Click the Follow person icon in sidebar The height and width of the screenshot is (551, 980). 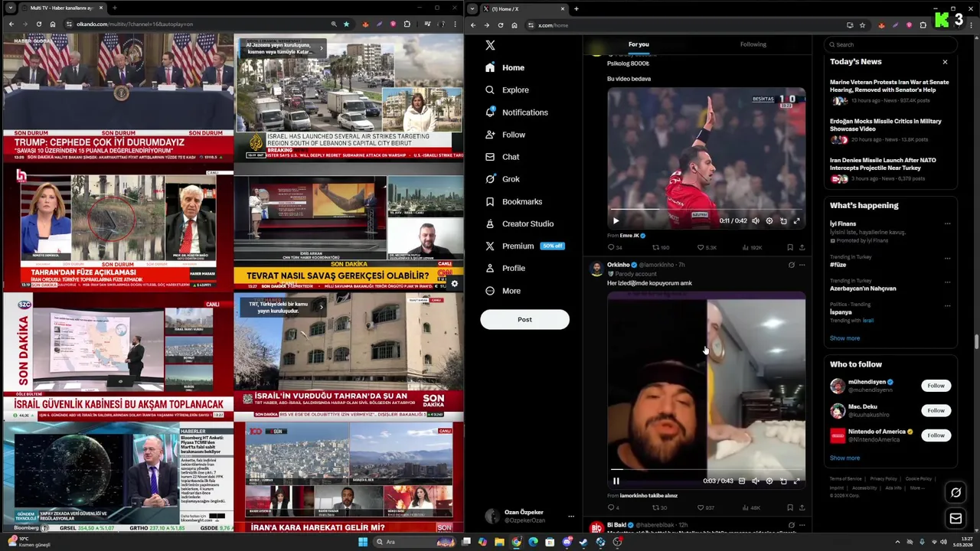tap(490, 135)
